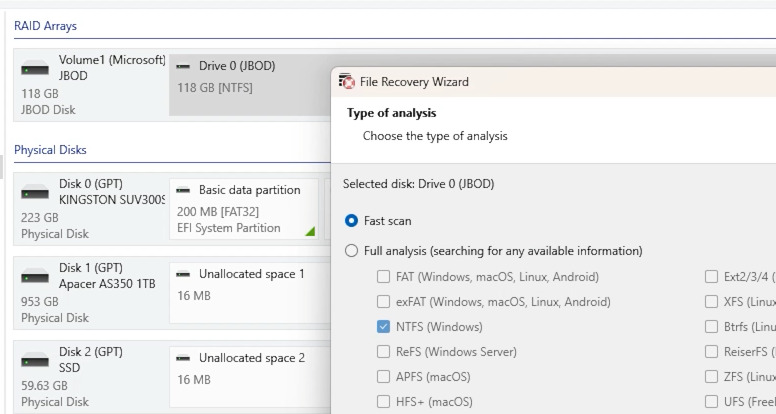The width and height of the screenshot is (776, 414).
Task: Click the '223 GB' size of Disk 0
Action: click(x=40, y=217)
